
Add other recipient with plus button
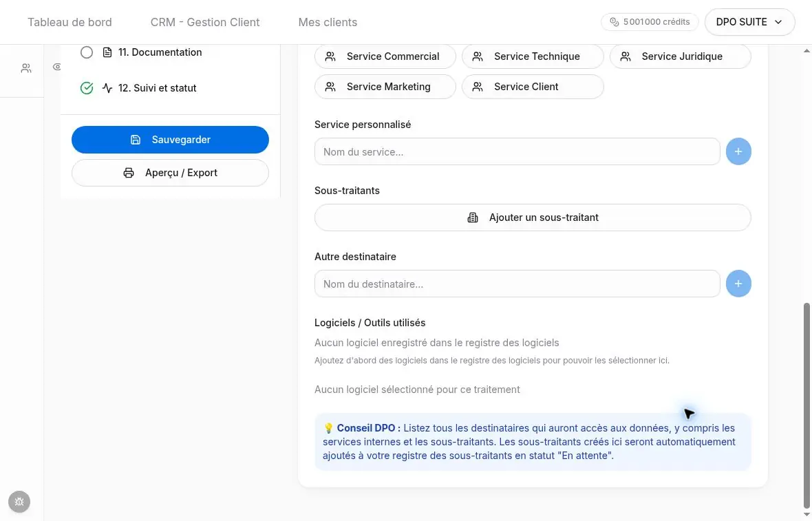738,284
